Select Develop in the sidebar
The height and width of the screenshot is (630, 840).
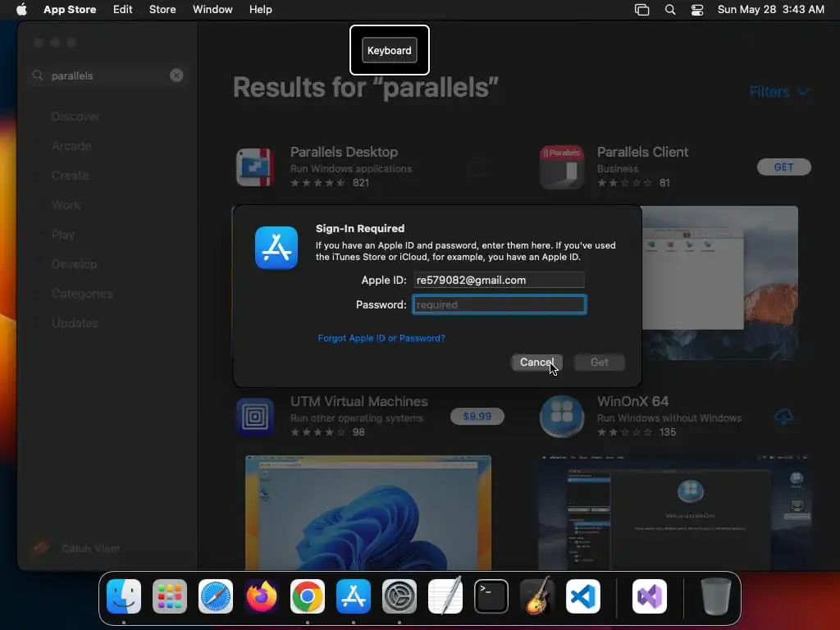point(74,264)
